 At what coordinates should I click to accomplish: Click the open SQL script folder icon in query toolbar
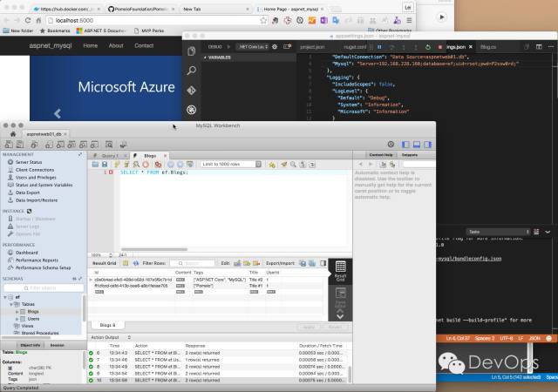point(95,164)
